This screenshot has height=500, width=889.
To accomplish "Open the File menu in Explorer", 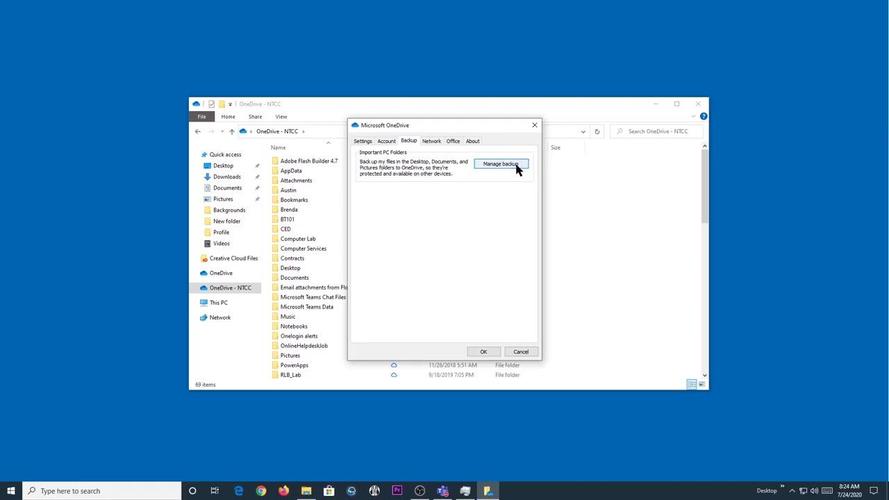I will tap(202, 117).
